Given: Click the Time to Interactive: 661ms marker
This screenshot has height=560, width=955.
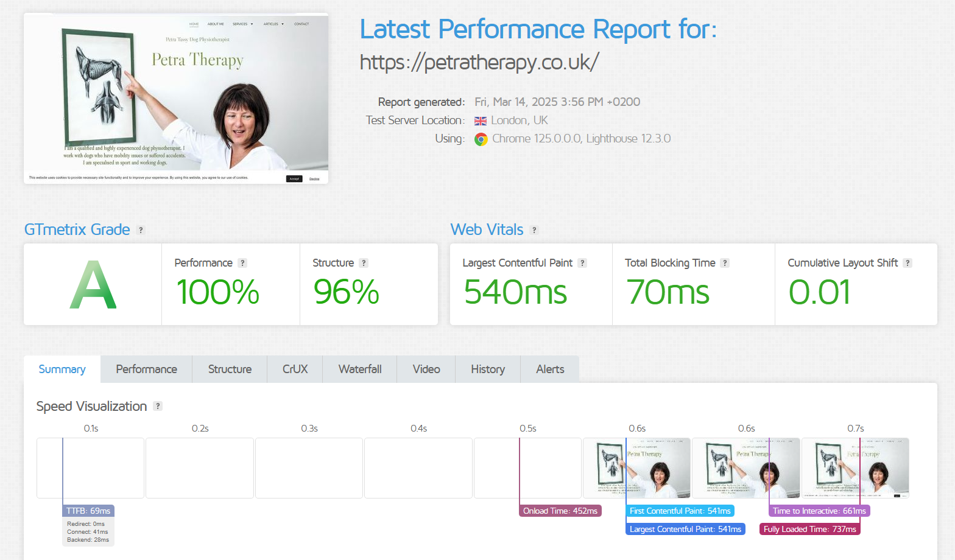Looking at the screenshot, I should click(x=819, y=511).
